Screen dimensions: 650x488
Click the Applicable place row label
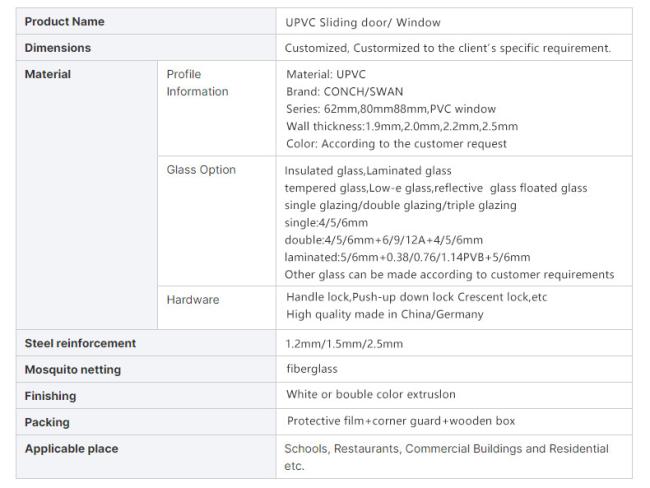pyautogui.click(x=71, y=449)
